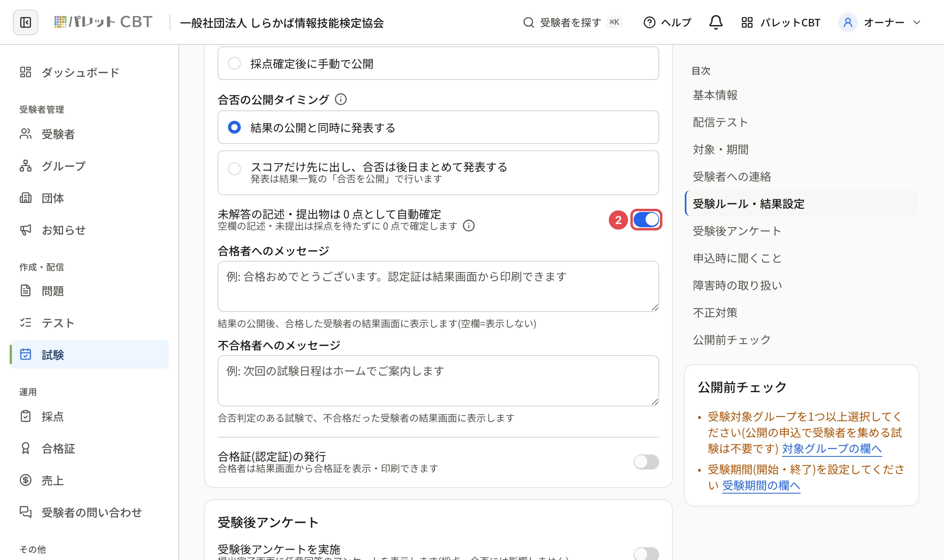Collapse the sidebar with panel toggle icon
This screenshot has height=560, width=944.
coord(26,22)
